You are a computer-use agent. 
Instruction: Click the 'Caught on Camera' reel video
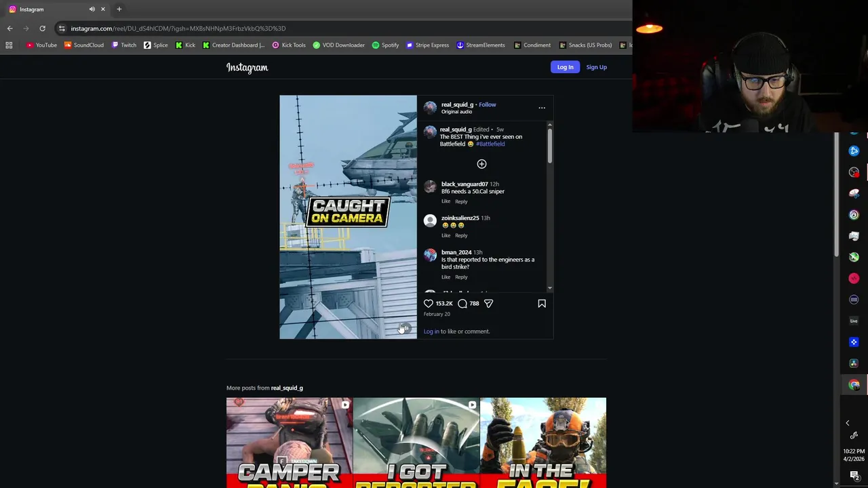point(348,217)
